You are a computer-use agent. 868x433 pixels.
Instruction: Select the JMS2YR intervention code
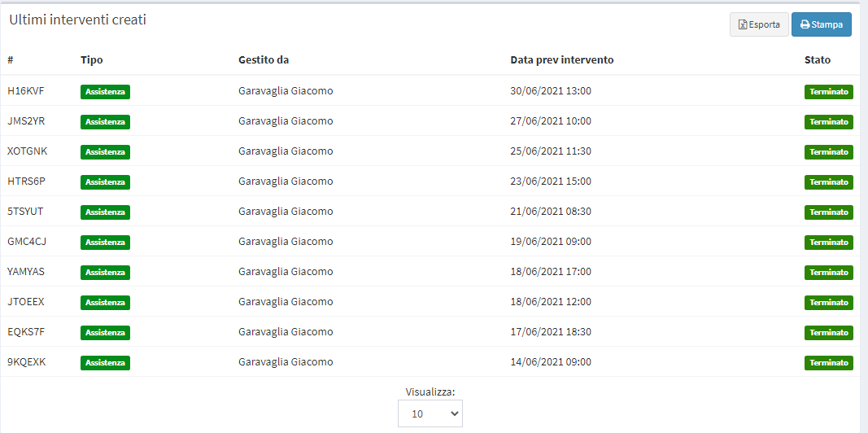[26, 120]
